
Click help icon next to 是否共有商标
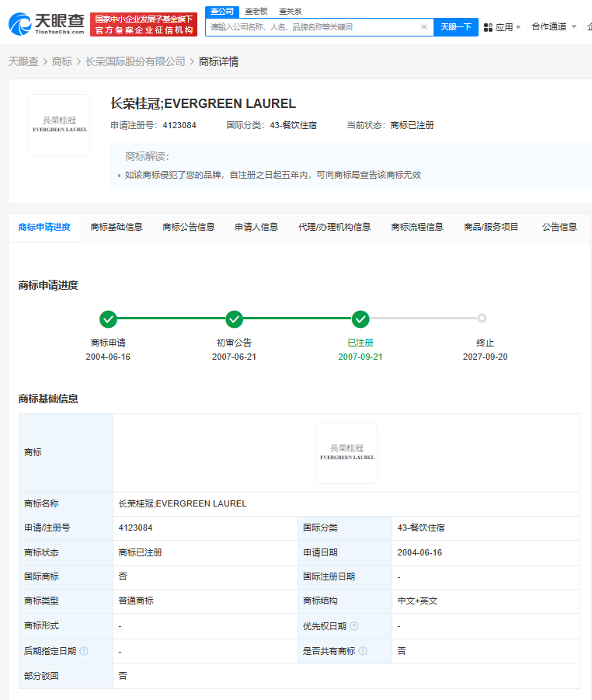coord(363,651)
